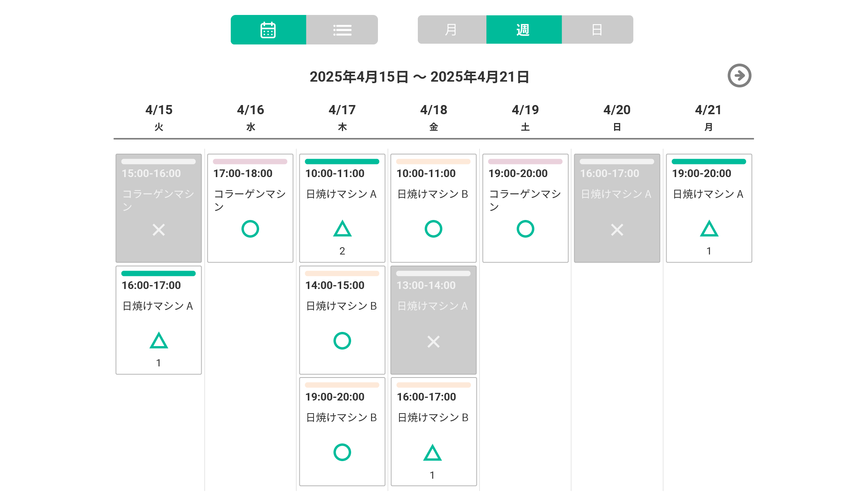
Task: Click circle icon on 4/17 19:00-20:00 slot
Action: pos(342,452)
